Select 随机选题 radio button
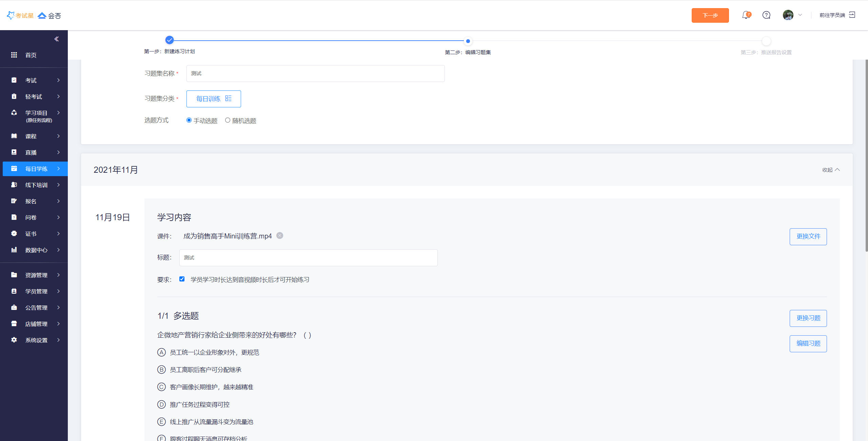Image resolution: width=868 pixels, height=441 pixels. coord(228,120)
